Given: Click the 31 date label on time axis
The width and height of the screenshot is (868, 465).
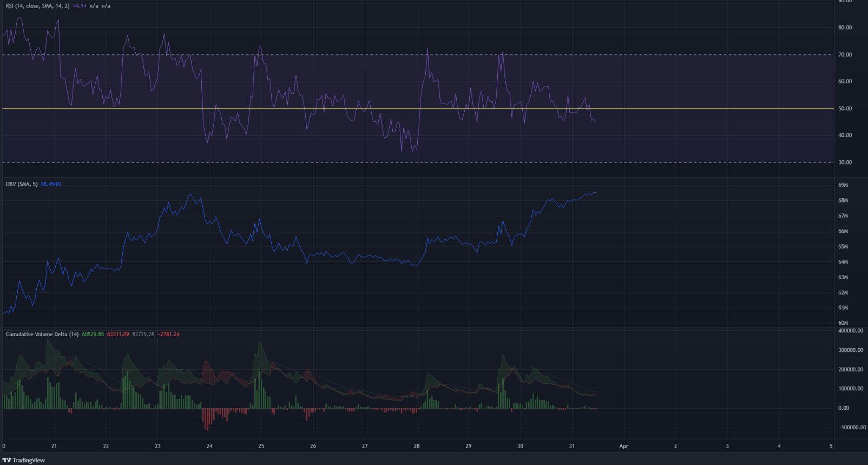Looking at the screenshot, I should (x=572, y=447).
